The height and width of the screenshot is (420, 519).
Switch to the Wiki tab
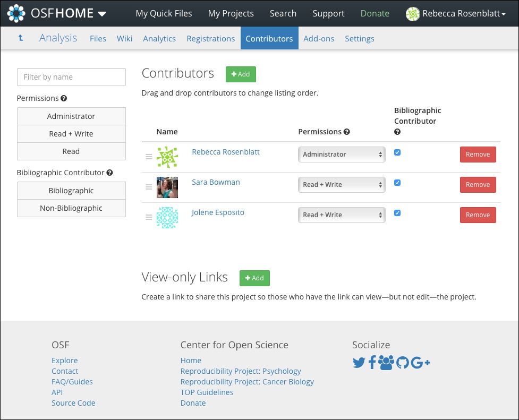coord(124,39)
